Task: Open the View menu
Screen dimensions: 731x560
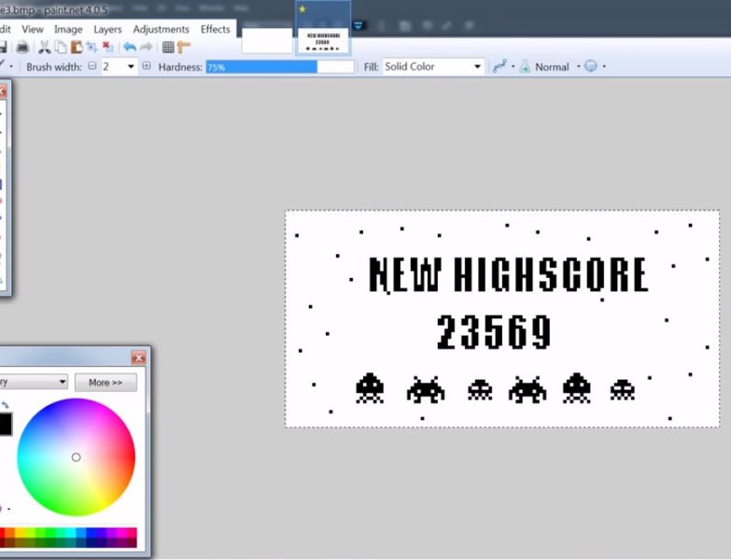Action: tap(33, 29)
